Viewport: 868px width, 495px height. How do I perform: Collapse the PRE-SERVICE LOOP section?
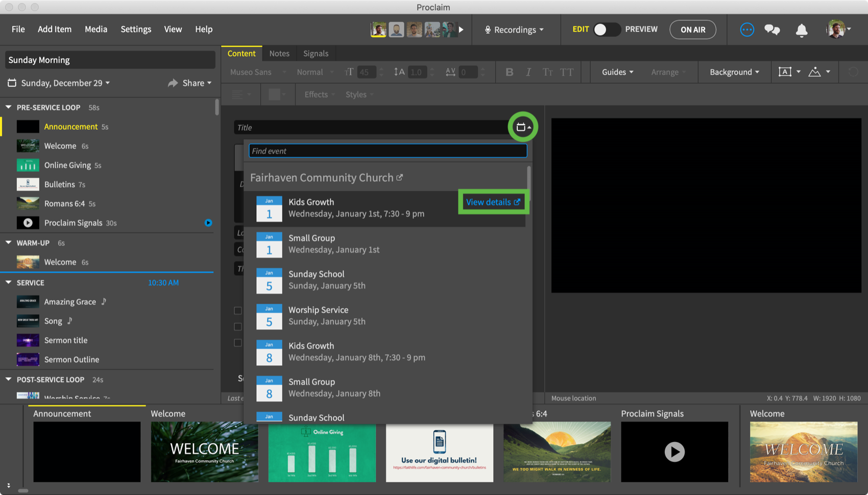click(x=9, y=107)
